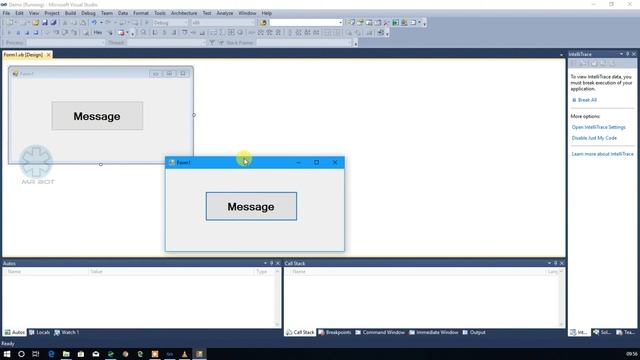This screenshot has width=640, height=360.
Task: Select the Form1.vb [Design] document tab
Action: pos(23,55)
